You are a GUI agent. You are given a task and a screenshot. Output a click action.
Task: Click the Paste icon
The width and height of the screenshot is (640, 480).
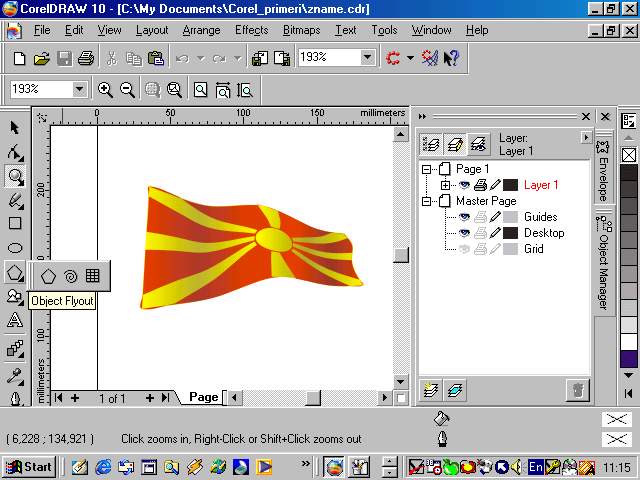click(156, 58)
